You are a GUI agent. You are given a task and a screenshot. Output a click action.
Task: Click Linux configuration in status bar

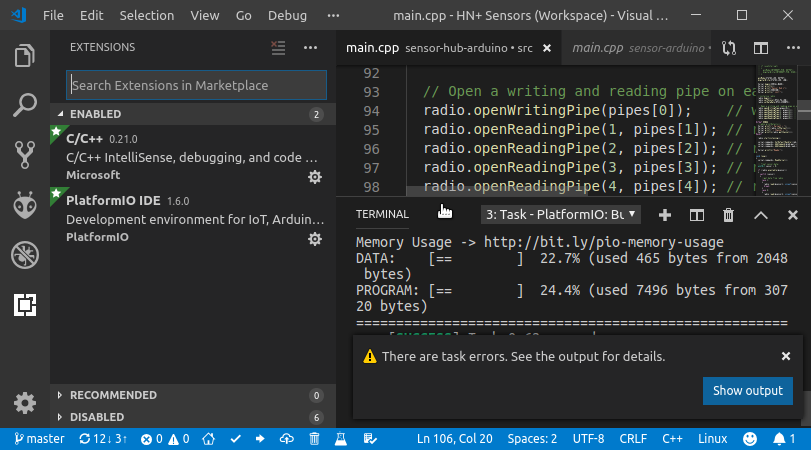[x=712, y=439]
